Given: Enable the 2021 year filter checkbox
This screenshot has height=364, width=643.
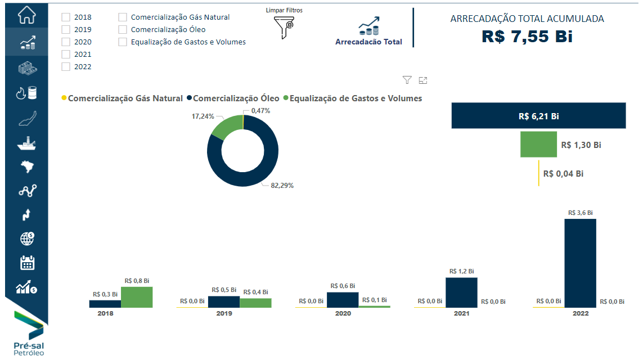Looking at the screenshot, I should point(66,55).
